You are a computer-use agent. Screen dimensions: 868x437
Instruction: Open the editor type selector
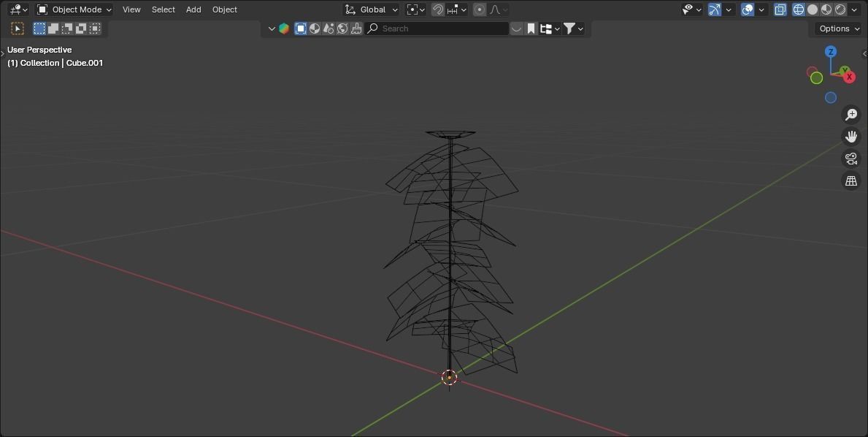point(18,9)
